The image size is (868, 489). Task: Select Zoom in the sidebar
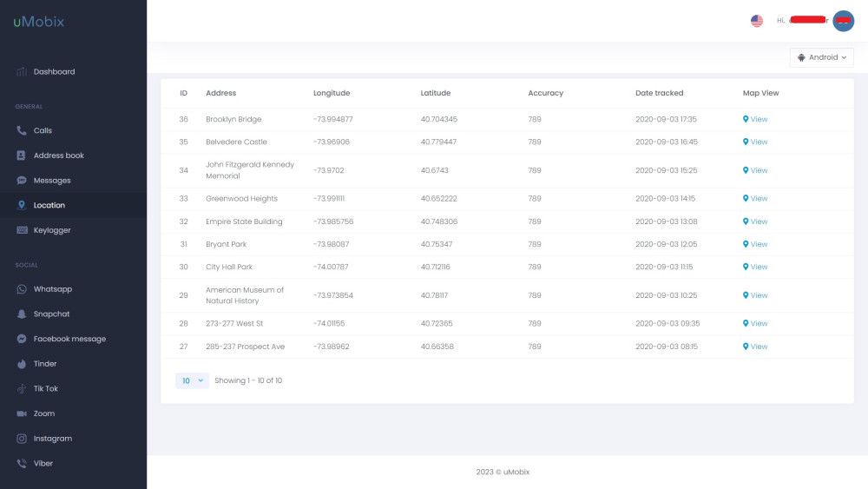[44, 413]
